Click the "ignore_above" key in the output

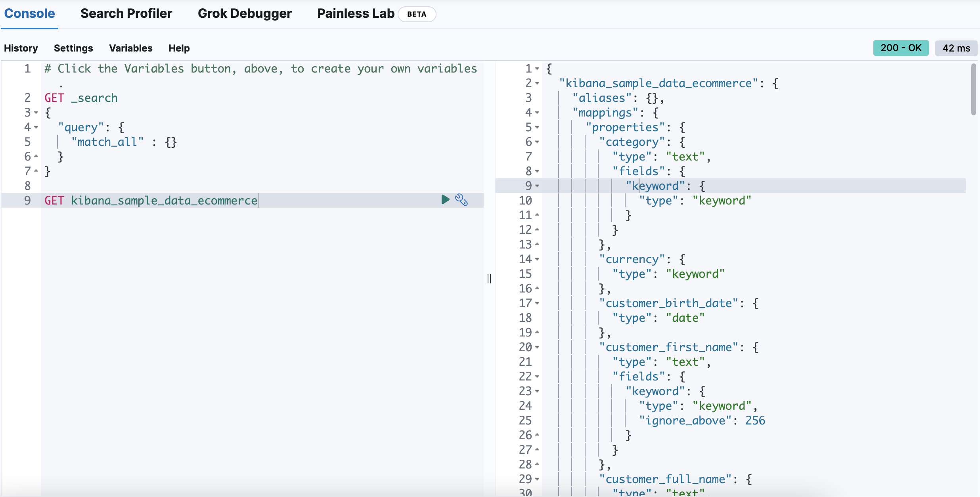tap(685, 421)
